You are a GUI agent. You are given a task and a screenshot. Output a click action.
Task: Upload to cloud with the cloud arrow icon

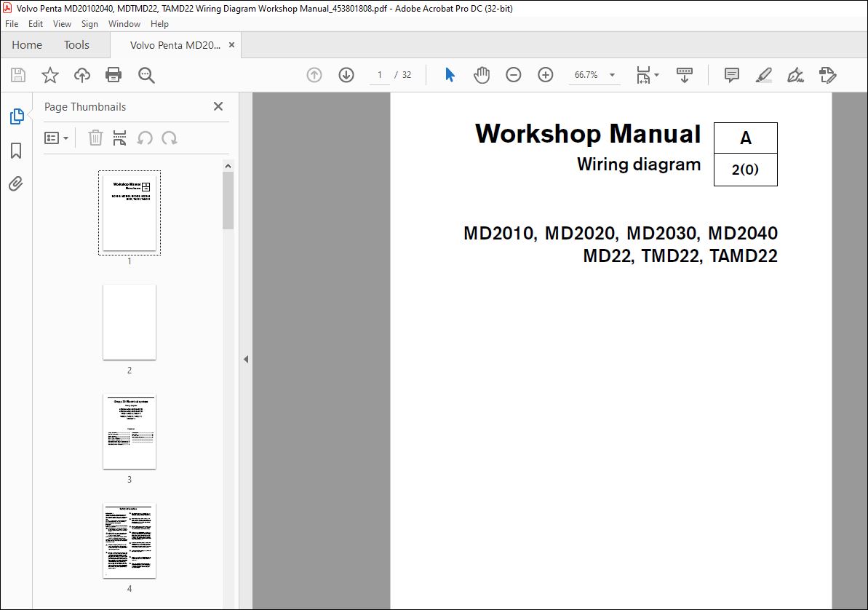tap(82, 75)
